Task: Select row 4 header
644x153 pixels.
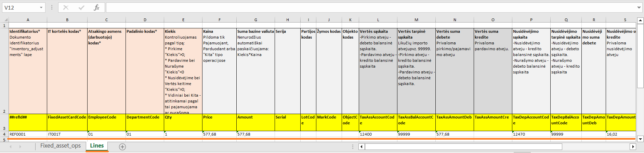Action: pos(4,134)
